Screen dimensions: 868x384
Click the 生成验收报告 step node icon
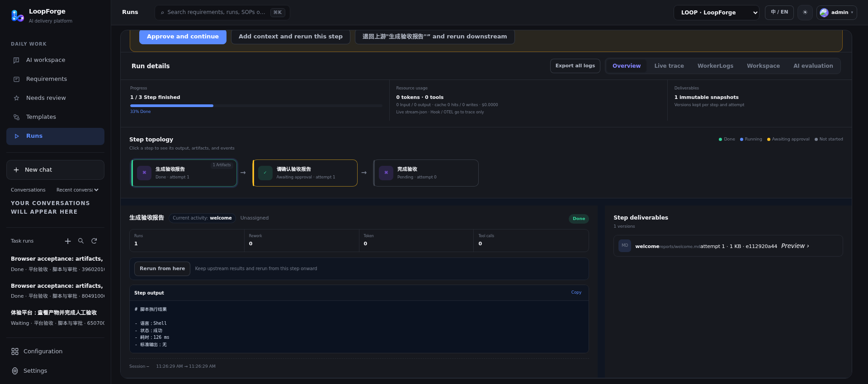(144, 173)
